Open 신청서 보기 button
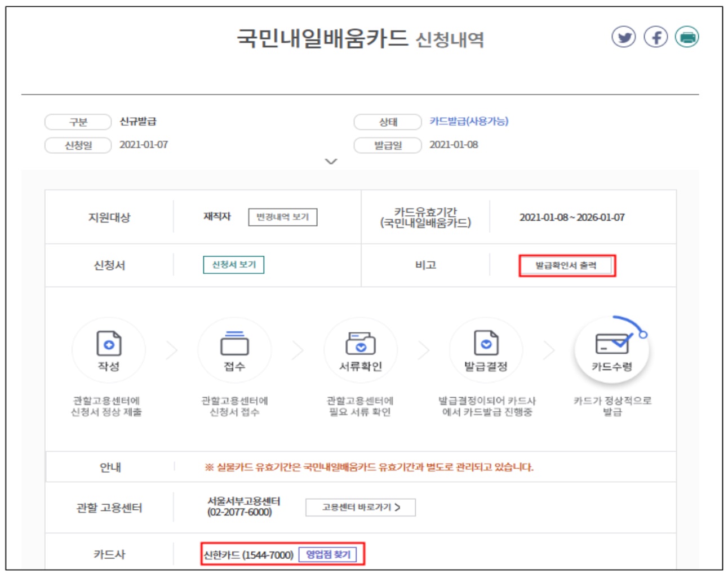The image size is (728, 578). click(x=233, y=265)
